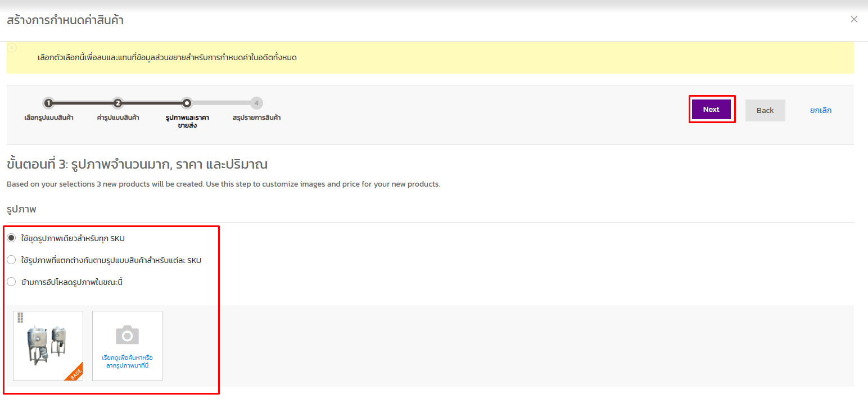This screenshot has width=868, height=403.
Task: Open 'รูปภาพและราคาขายส่ง' step label
Action: 187,121
